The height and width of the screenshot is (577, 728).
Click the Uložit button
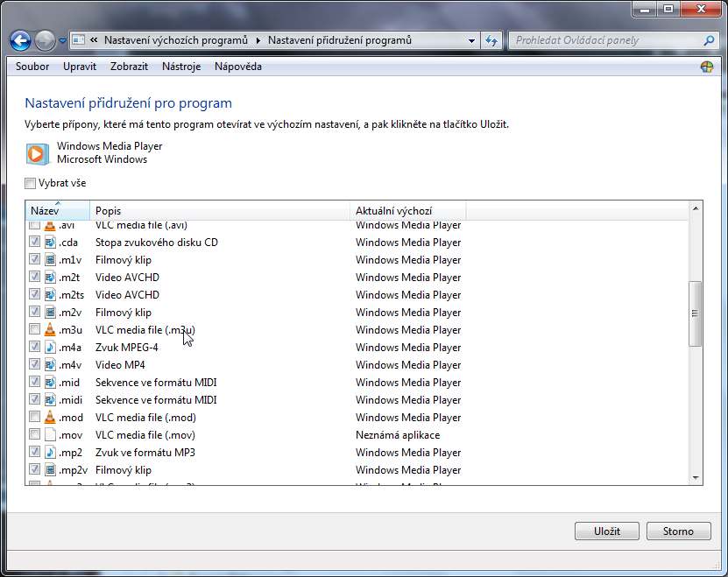[x=607, y=531]
